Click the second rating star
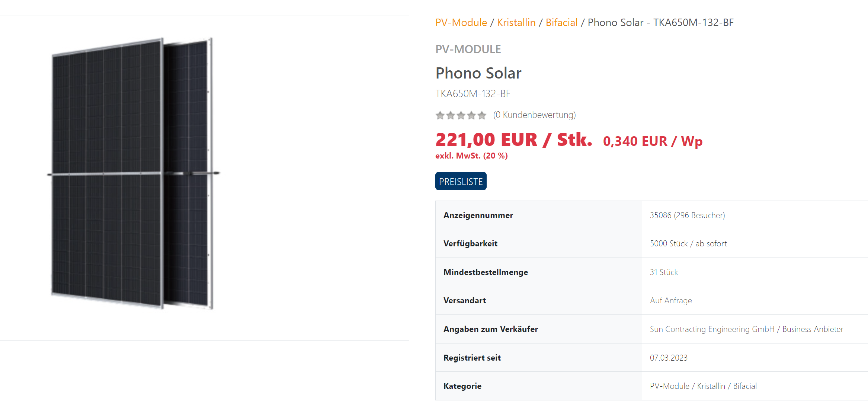 point(451,115)
